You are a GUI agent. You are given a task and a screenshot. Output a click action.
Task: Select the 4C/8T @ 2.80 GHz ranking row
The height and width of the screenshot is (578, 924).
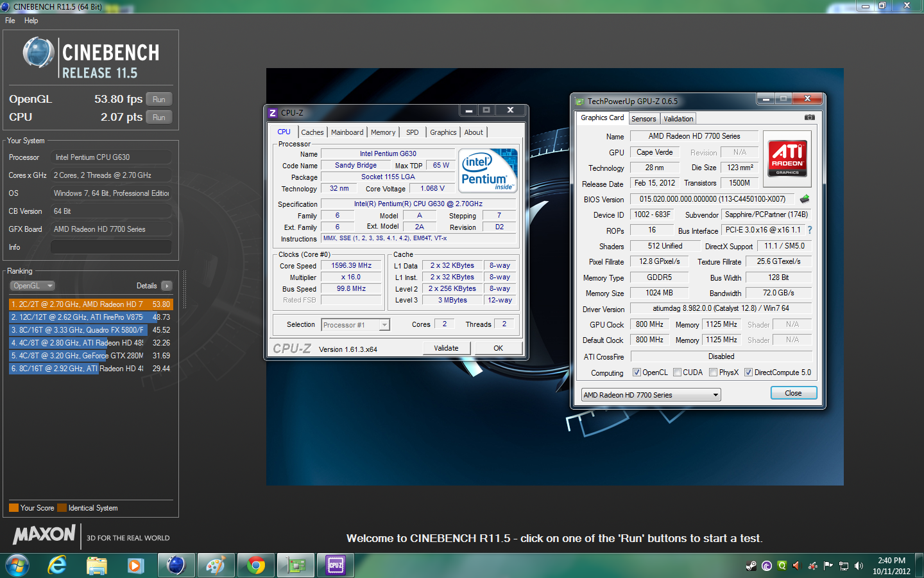[90, 343]
